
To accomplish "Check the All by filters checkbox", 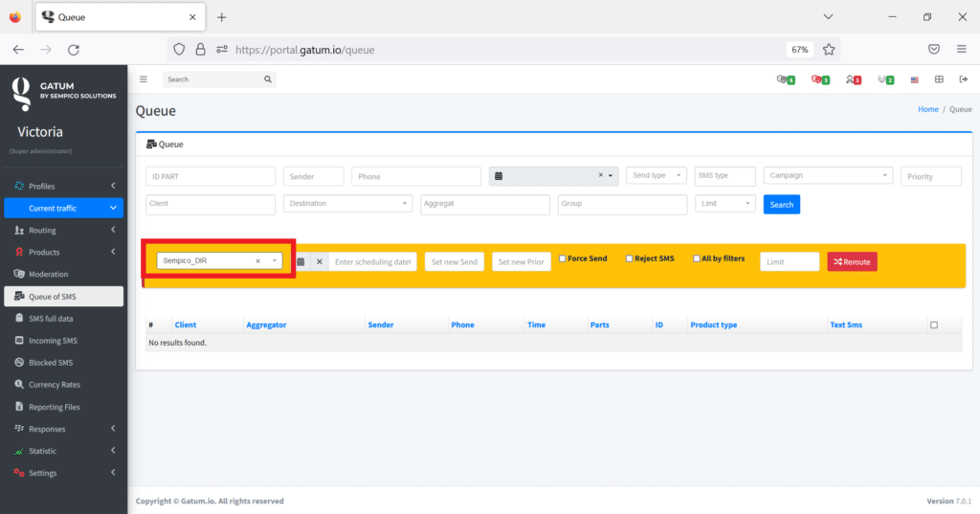I will [x=697, y=258].
